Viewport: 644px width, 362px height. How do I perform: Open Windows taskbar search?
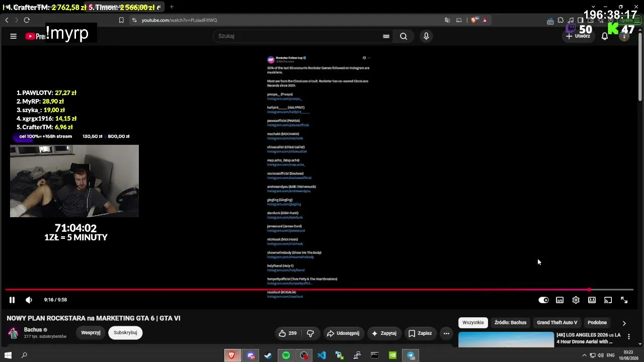pyautogui.click(x=24, y=355)
